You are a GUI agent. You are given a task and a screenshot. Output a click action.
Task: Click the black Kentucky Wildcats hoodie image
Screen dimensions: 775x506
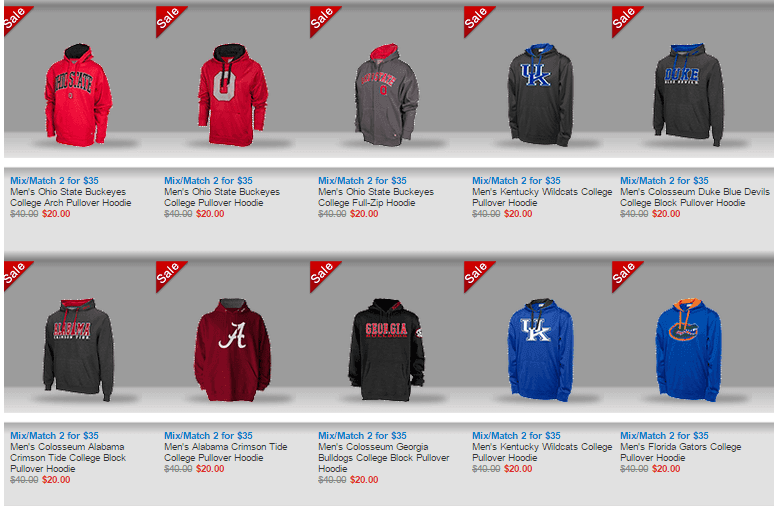point(540,94)
